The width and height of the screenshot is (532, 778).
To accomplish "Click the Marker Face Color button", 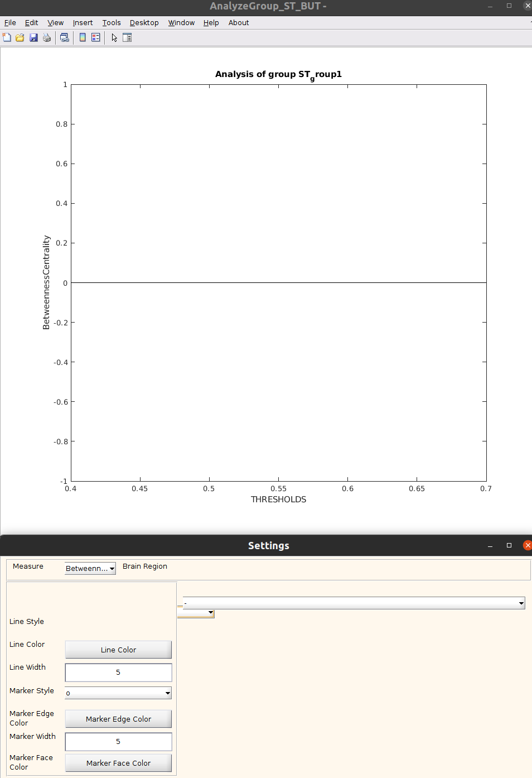I will (118, 763).
